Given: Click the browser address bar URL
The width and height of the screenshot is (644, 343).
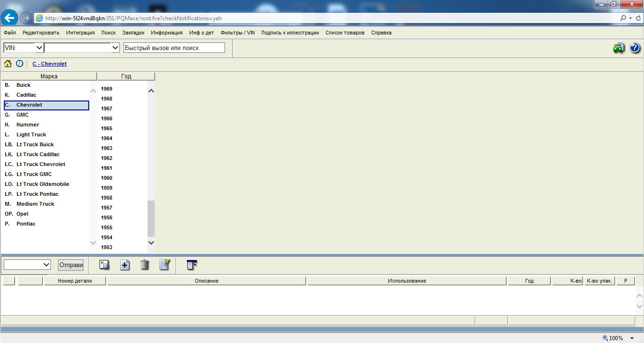Looking at the screenshot, I should [x=134, y=18].
